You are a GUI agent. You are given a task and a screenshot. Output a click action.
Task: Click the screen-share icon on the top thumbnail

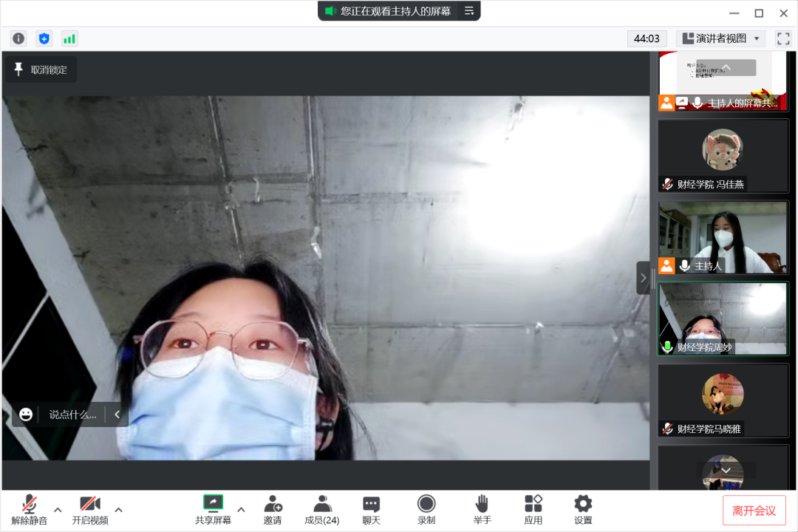click(x=682, y=103)
